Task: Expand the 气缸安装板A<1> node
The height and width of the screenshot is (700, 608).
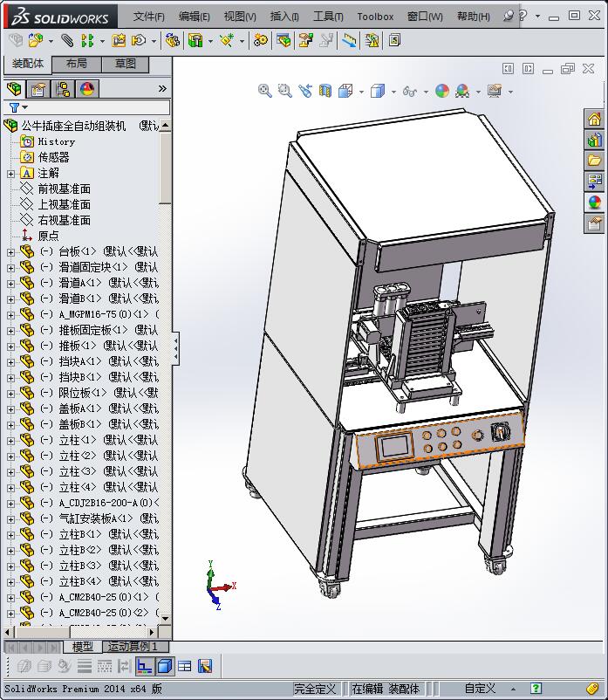Action: click(x=10, y=519)
